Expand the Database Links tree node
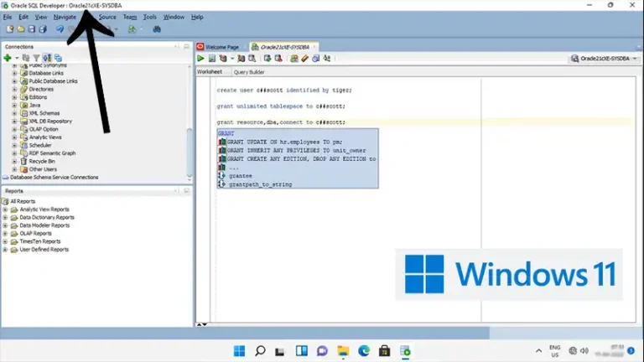644x362 pixels. 14,73
